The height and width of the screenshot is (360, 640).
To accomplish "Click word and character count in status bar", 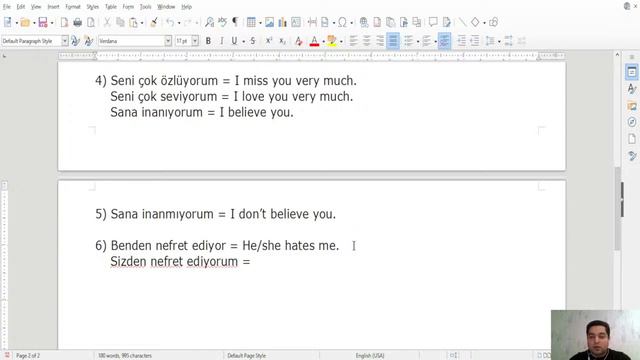I will click(125, 356).
